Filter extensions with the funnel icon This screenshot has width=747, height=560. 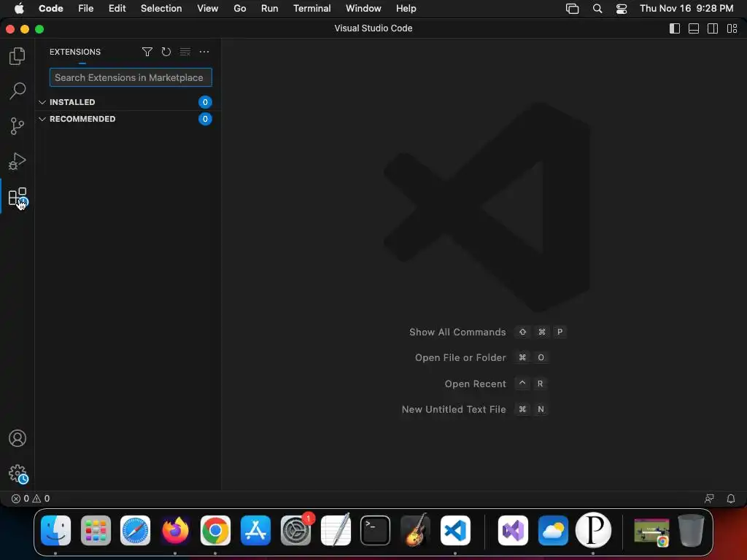147,52
